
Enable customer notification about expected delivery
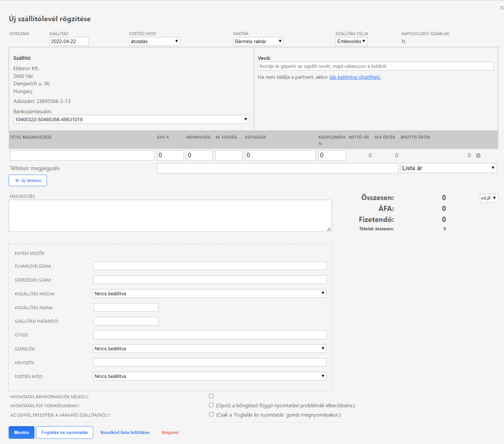[211, 414]
